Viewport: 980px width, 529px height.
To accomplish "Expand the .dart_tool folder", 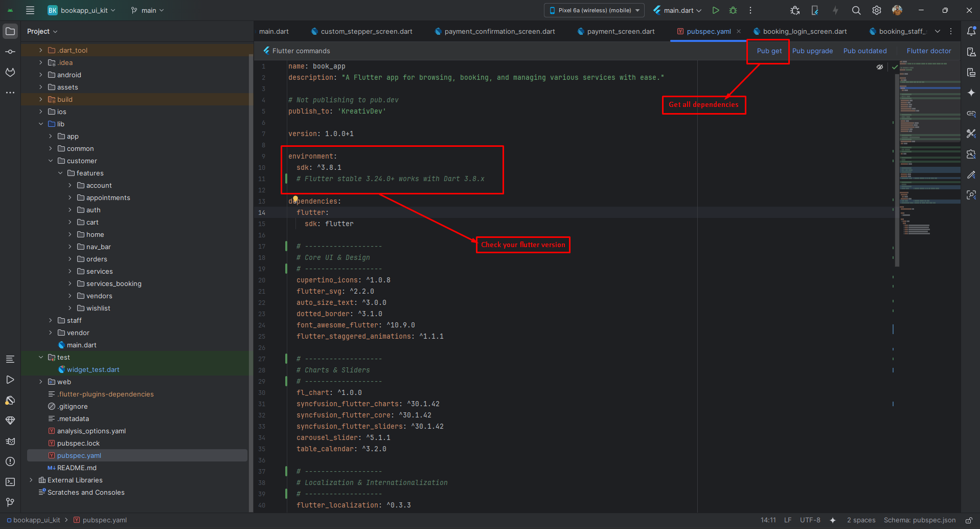I will (41, 50).
